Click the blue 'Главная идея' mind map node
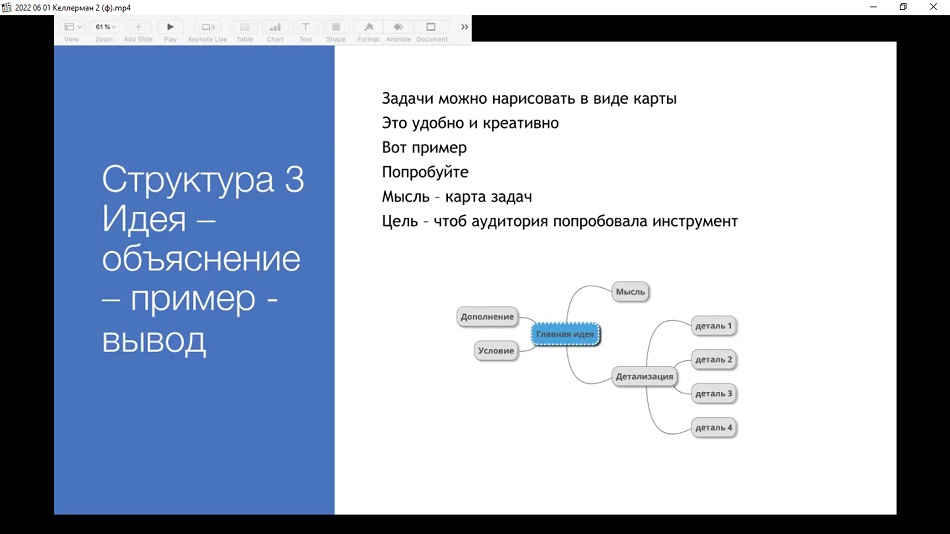This screenshot has height=534, width=950. (565, 334)
